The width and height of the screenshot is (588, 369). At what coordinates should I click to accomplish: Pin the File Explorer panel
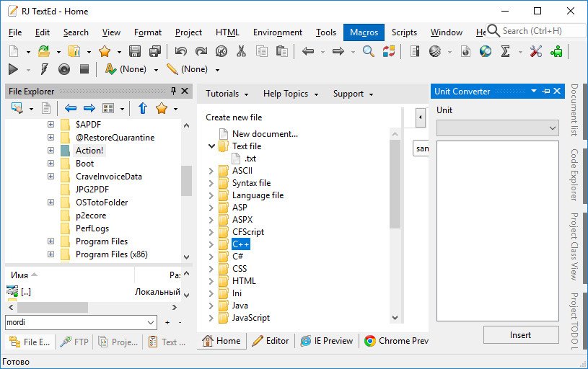tap(173, 91)
